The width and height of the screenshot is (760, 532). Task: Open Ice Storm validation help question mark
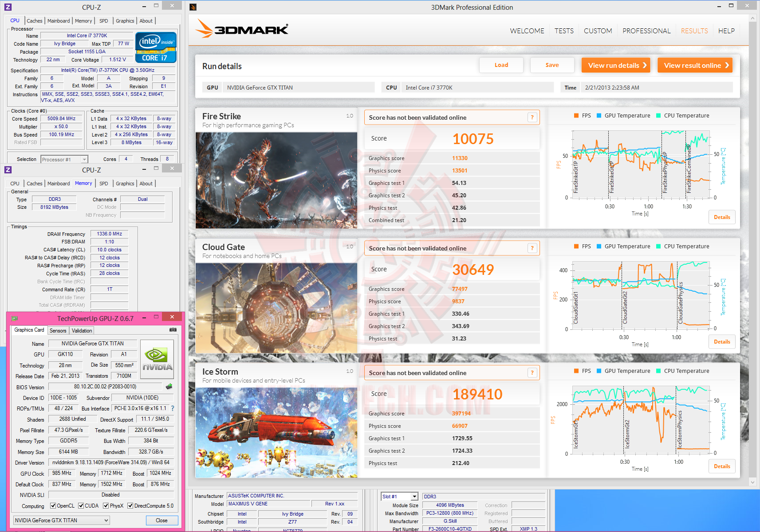532,373
